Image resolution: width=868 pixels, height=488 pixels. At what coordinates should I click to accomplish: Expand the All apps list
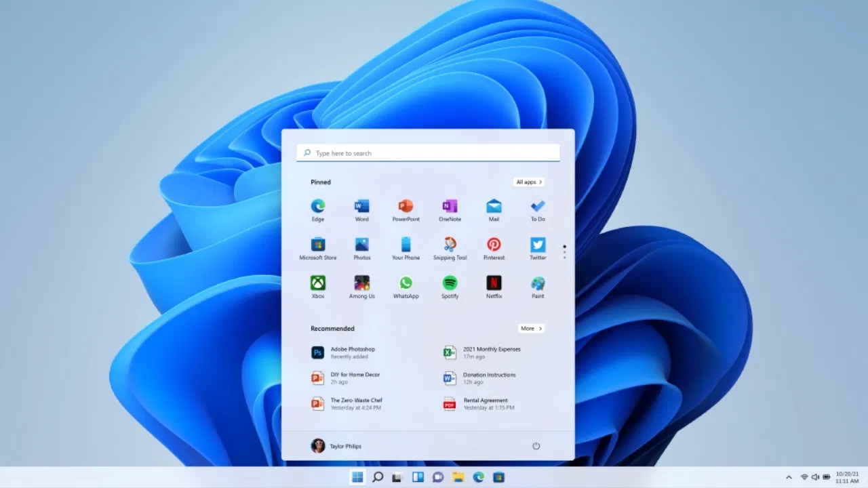point(528,182)
